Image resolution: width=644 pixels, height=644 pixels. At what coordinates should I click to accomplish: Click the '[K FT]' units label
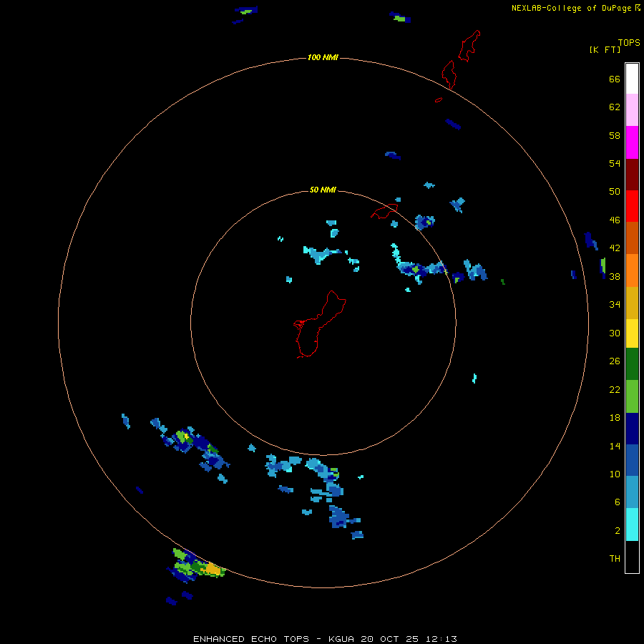605,49
